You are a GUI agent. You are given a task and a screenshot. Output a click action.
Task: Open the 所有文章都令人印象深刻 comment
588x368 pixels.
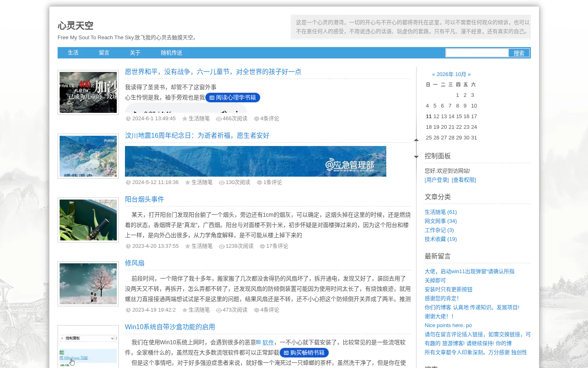pyautogui.click(x=476, y=352)
